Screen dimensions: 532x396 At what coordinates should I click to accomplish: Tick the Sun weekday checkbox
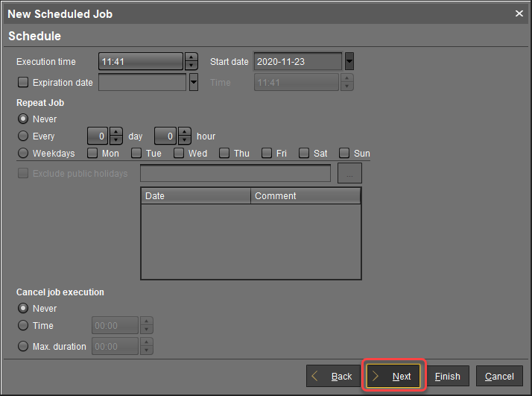click(x=344, y=154)
